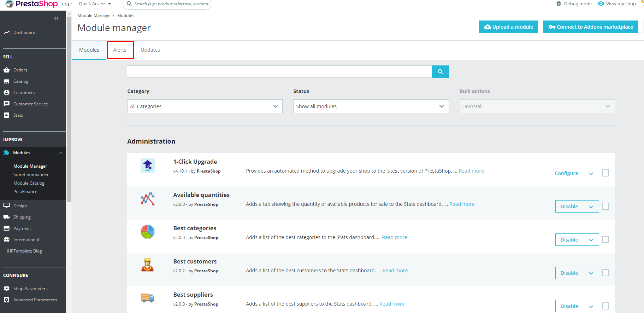Expand the Show all modules status dropdown
This screenshot has height=313, width=644.
[371, 106]
